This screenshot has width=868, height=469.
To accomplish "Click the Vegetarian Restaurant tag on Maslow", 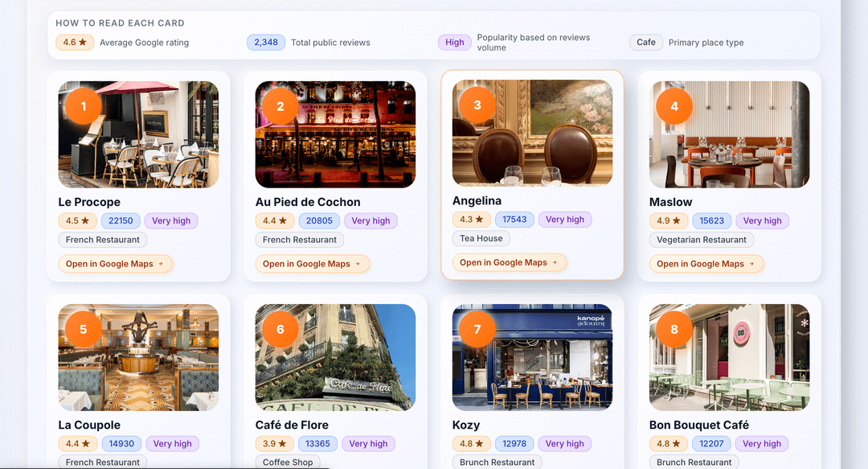I will pos(701,240).
